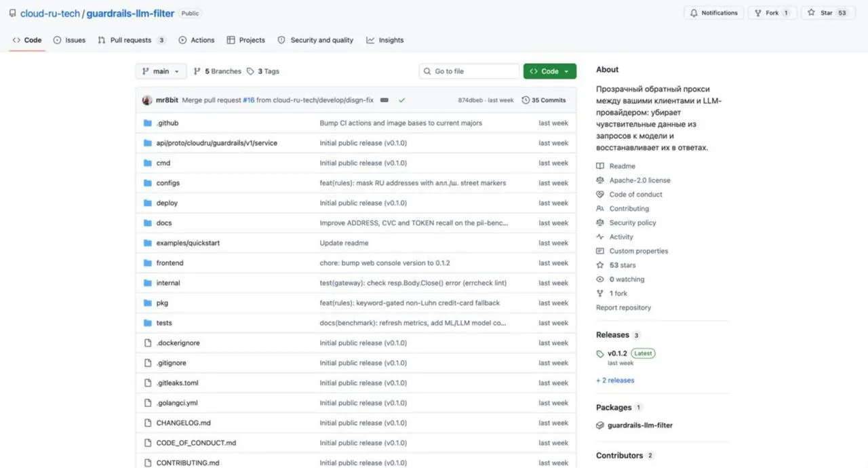Open the Actions tab
This screenshot has height=468, width=868.
click(197, 40)
